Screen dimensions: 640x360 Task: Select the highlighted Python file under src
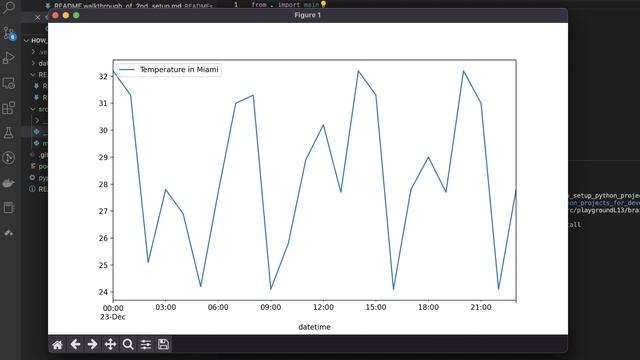point(41,132)
